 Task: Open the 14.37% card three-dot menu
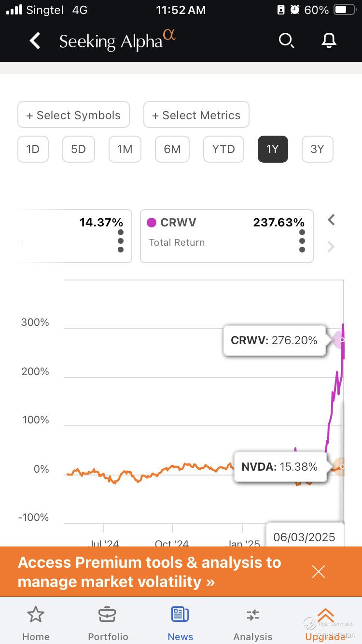[121, 241]
